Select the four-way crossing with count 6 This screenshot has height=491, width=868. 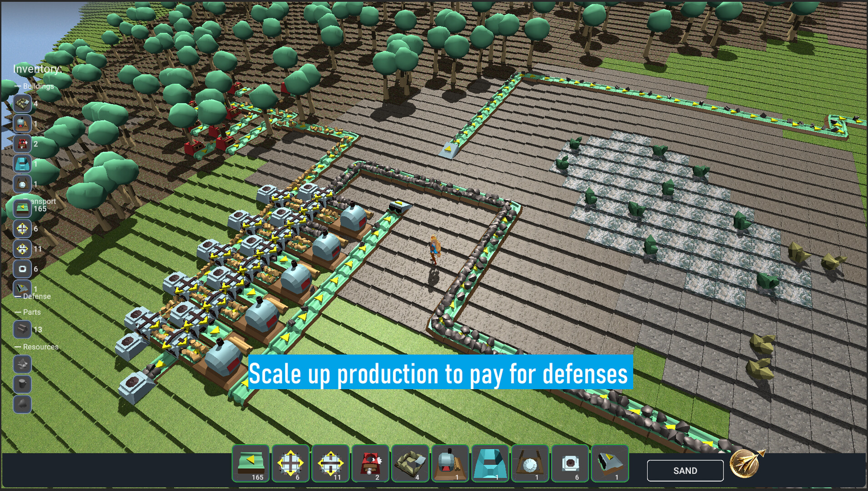click(x=291, y=463)
